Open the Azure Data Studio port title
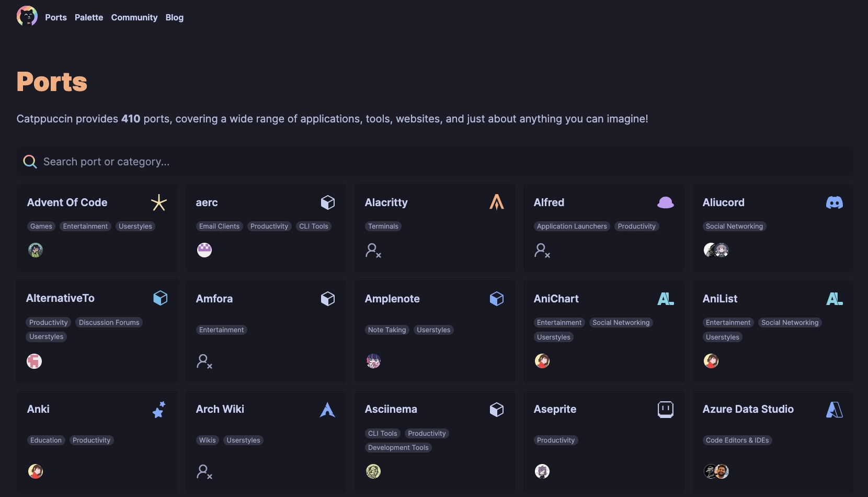This screenshot has width=868, height=497. coord(748,409)
